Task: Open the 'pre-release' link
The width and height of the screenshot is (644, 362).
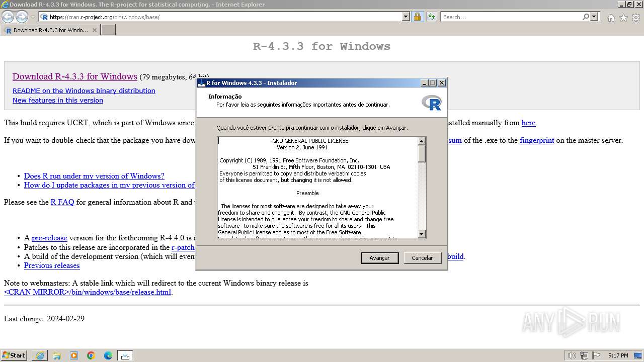Action: point(49,238)
